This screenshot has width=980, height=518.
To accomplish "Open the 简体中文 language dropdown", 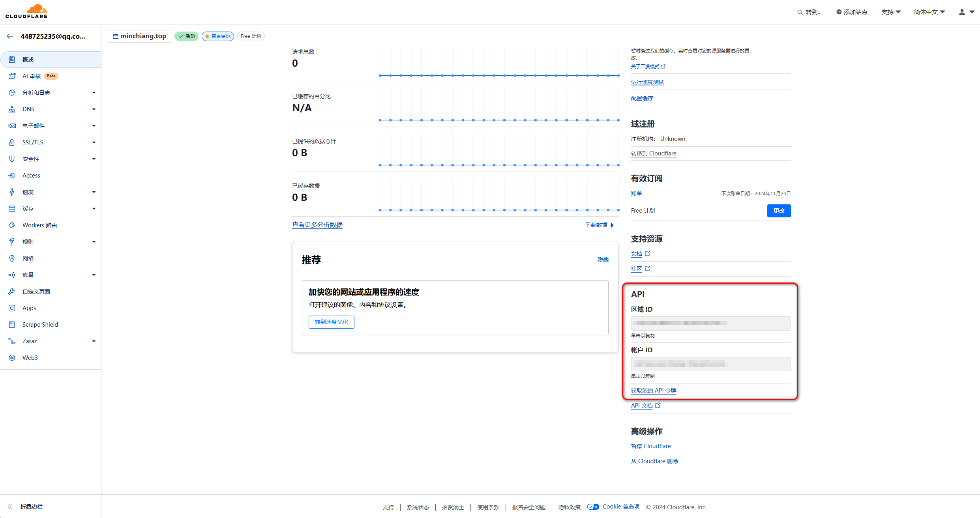I will pyautogui.click(x=929, y=12).
